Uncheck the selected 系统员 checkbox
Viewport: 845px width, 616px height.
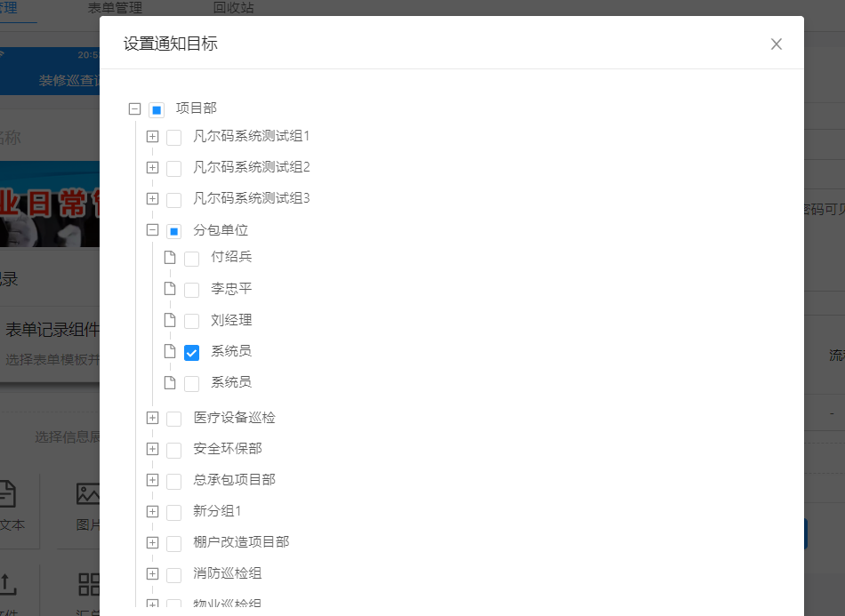pos(191,353)
